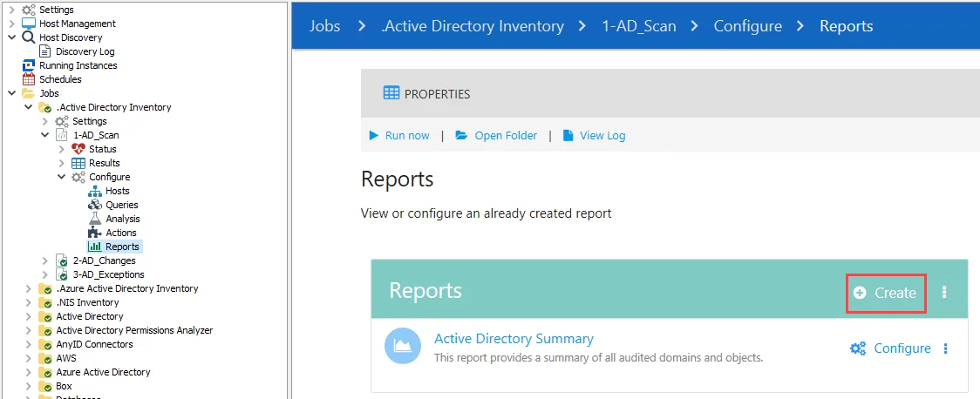The width and height of the screenshot is (980, 399).
Task: Select the .NIS Inventory tree item
Action: [87, 302]
